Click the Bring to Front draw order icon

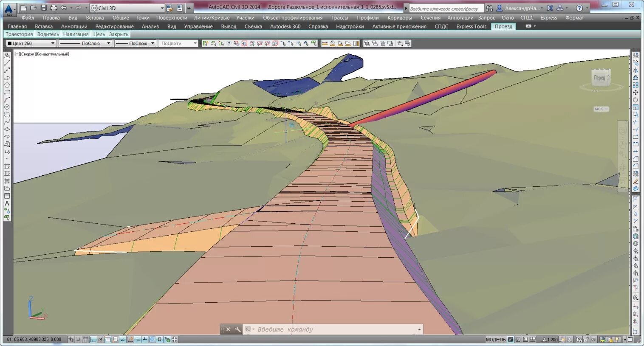pyautogui.click(x=367, y=43)
